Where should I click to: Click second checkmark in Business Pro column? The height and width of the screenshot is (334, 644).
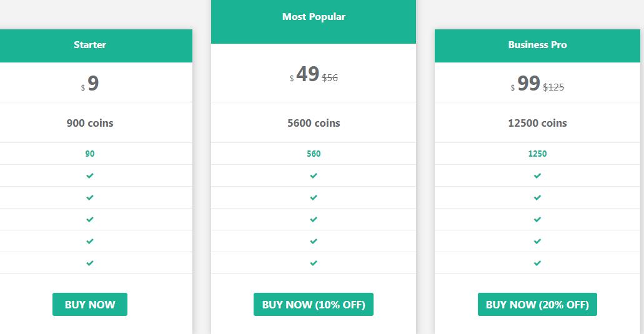point(537,197)
